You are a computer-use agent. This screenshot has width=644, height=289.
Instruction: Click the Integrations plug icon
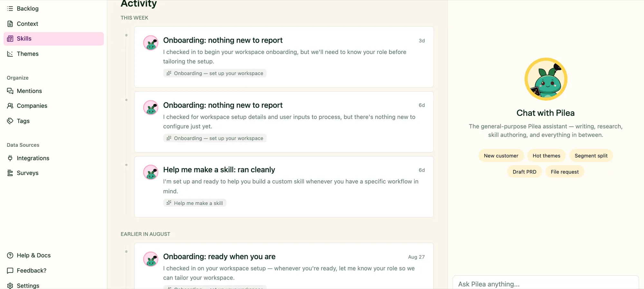[10, 158]
